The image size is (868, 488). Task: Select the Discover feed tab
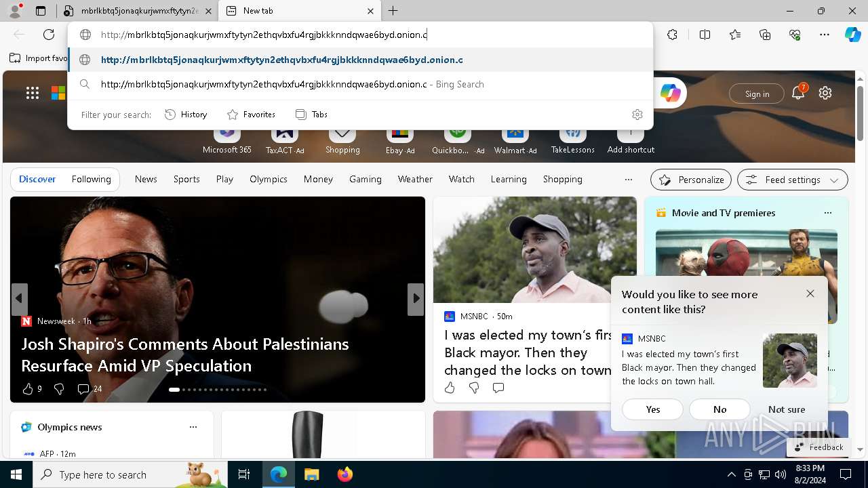tap(37, 180)
